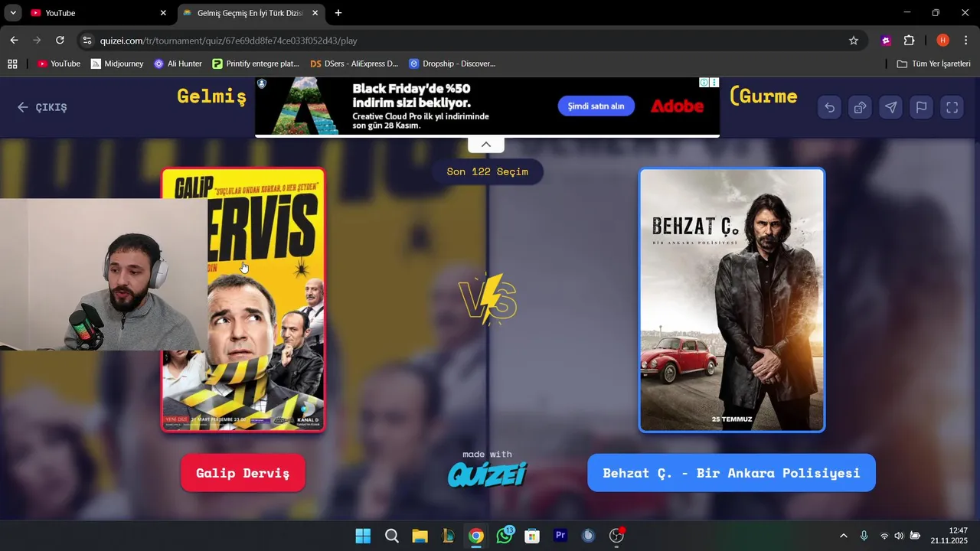Click the Chrome taskbar icon

(476, 536)
